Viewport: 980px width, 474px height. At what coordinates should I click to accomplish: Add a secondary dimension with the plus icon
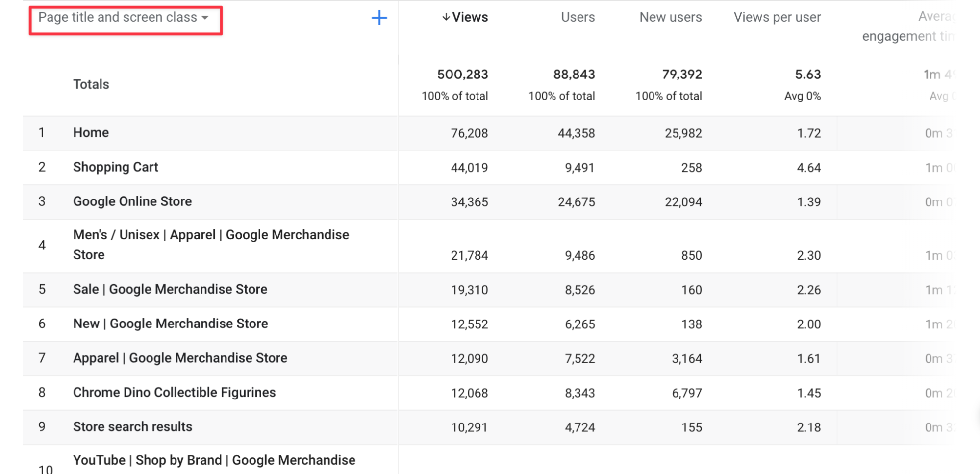[x=379, y=18]
